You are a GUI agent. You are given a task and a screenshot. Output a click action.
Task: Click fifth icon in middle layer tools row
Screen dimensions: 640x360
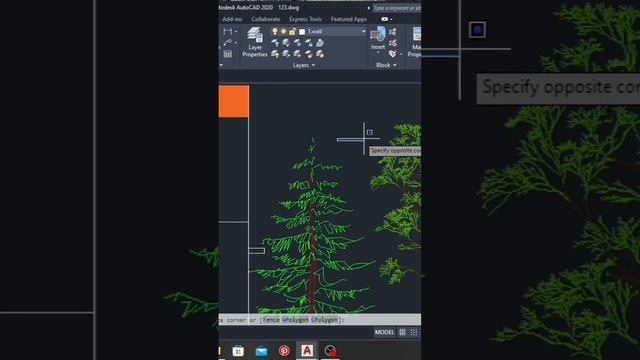(320, 43)
